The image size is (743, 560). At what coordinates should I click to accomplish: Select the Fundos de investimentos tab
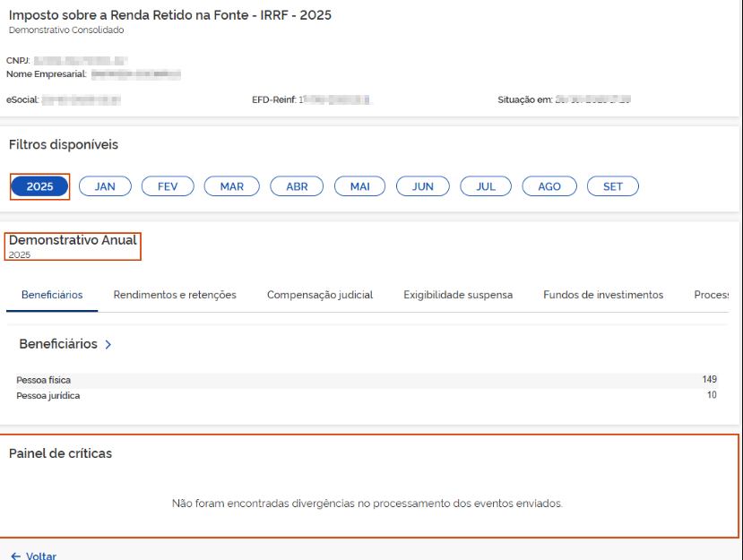click(603, 295)
